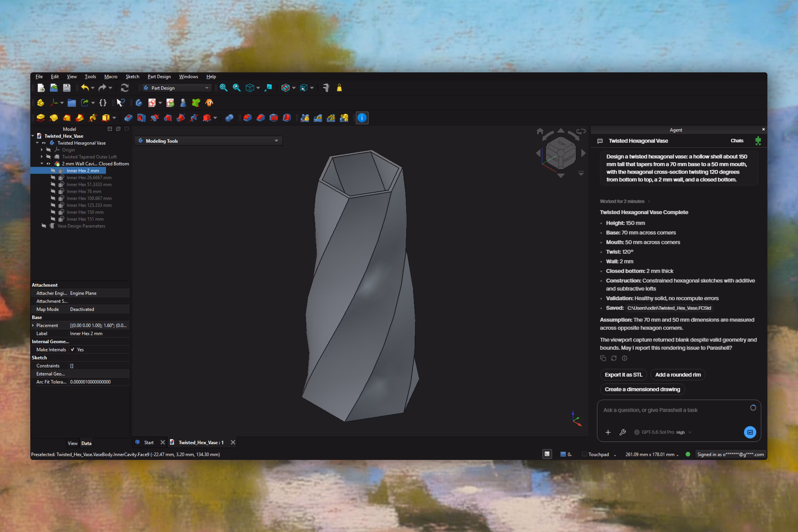Screen dimensions: 798x532
Task: Select the Subtractive loft tool
Action: point(168,118)
